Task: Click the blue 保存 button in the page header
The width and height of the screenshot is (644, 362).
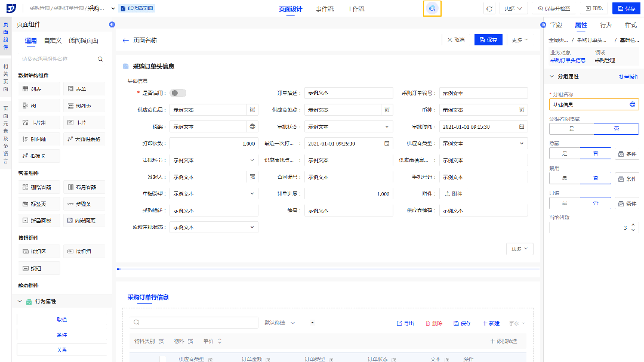Action: (x=488, y=40)
